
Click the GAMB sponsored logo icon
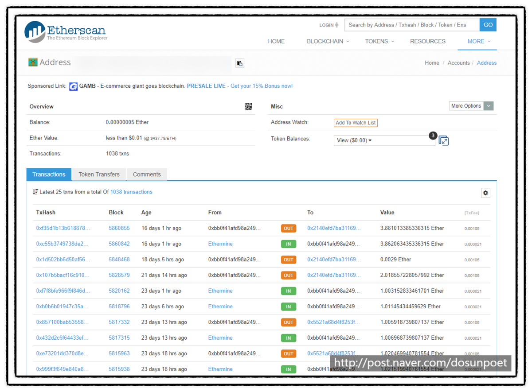(74, 86)
